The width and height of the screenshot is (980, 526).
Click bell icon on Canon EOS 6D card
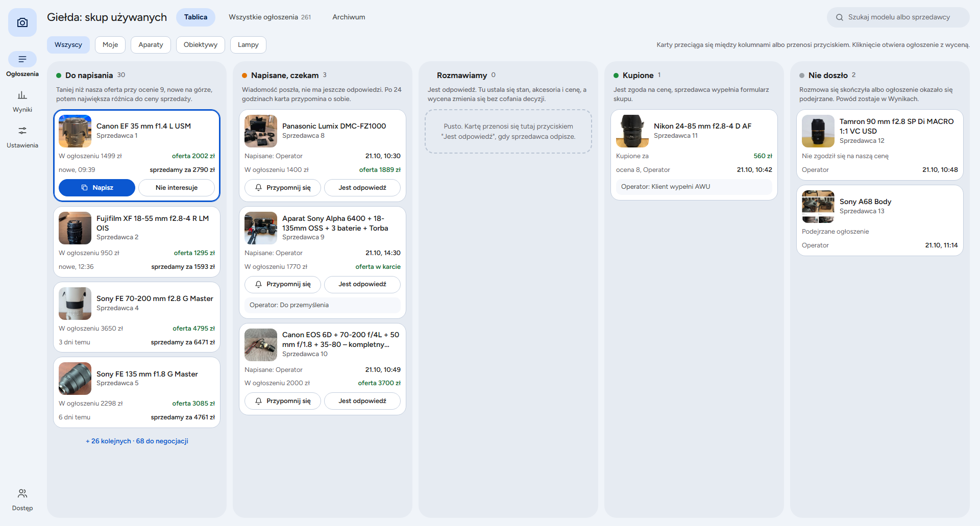259,401
